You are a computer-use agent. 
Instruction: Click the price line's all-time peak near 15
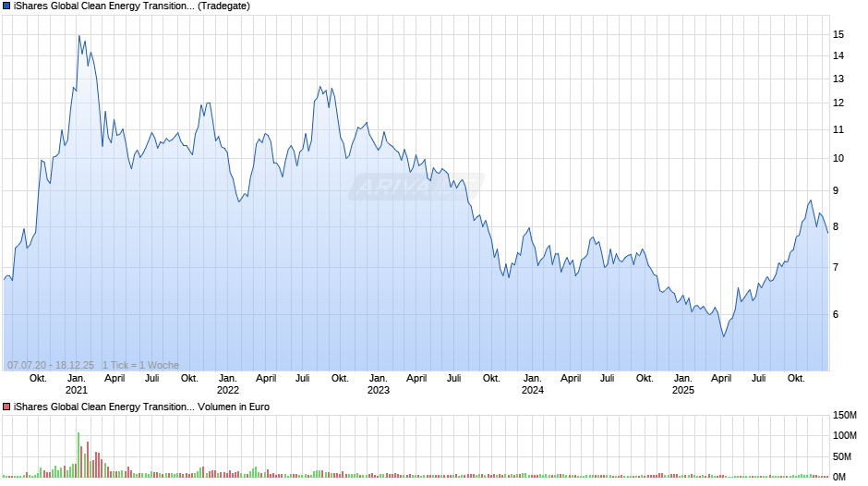coord(79,36)
